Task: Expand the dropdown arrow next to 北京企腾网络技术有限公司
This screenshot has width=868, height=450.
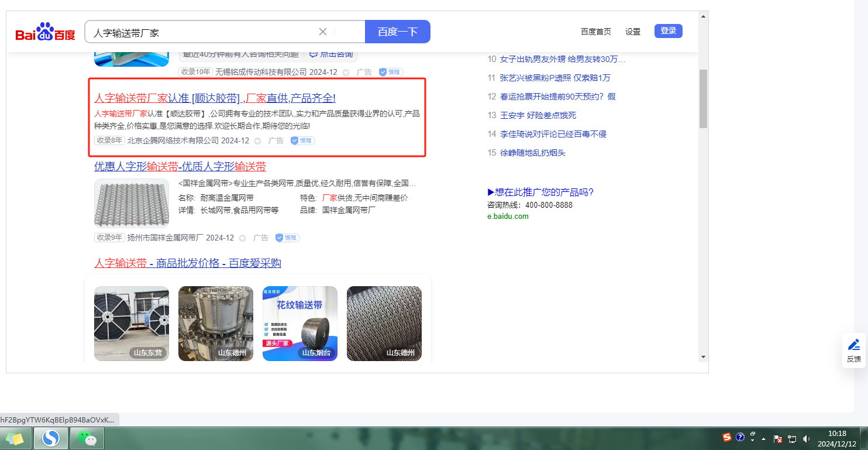Action: 257,141
